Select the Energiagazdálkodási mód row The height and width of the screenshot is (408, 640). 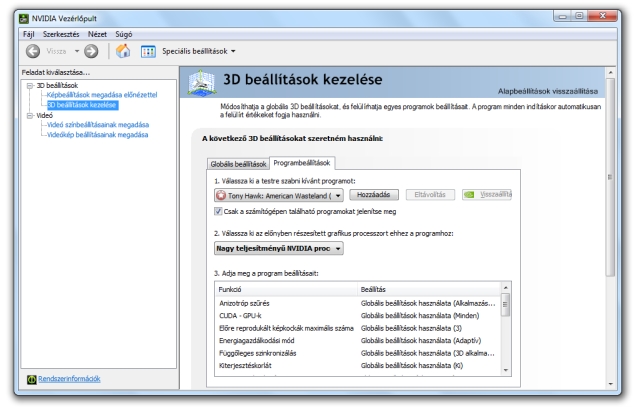pyautogui.click(x=358, y=341)
